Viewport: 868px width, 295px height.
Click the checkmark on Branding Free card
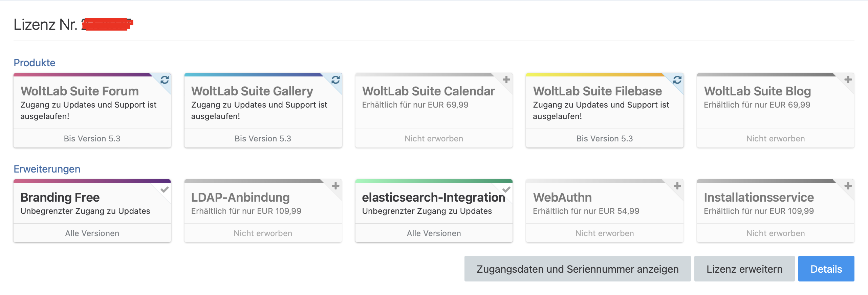[x=165, y=189]
